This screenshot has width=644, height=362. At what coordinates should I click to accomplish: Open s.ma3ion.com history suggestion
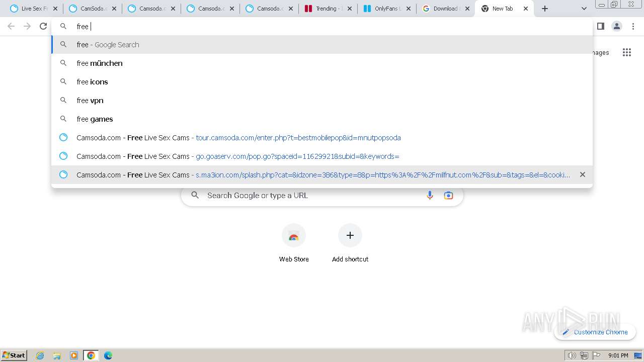tap(322, 175)
